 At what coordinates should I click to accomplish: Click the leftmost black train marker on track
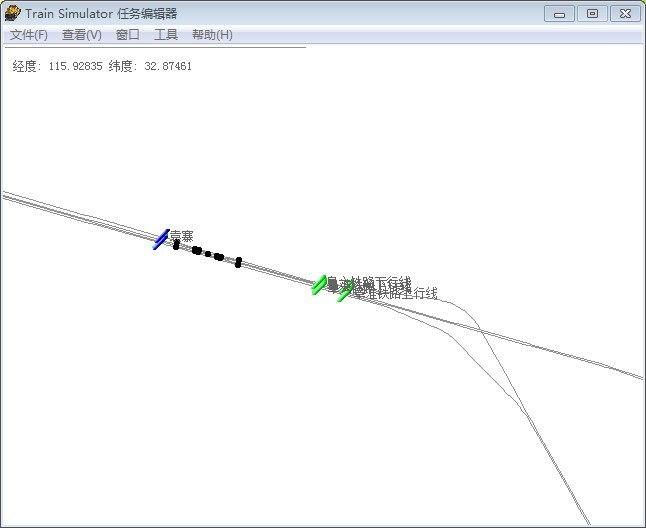pos(176,245)
